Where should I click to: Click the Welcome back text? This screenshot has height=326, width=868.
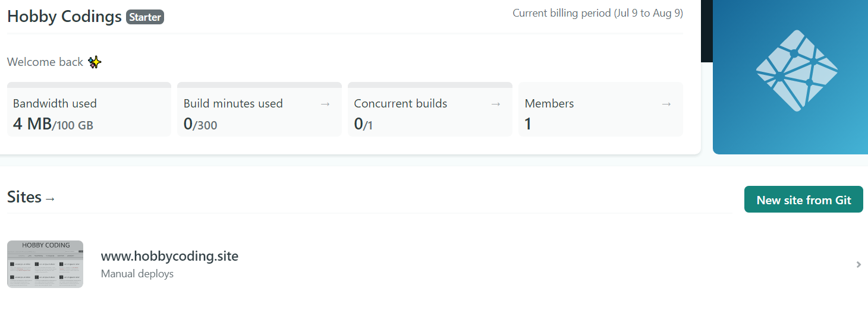pos(45,62)
